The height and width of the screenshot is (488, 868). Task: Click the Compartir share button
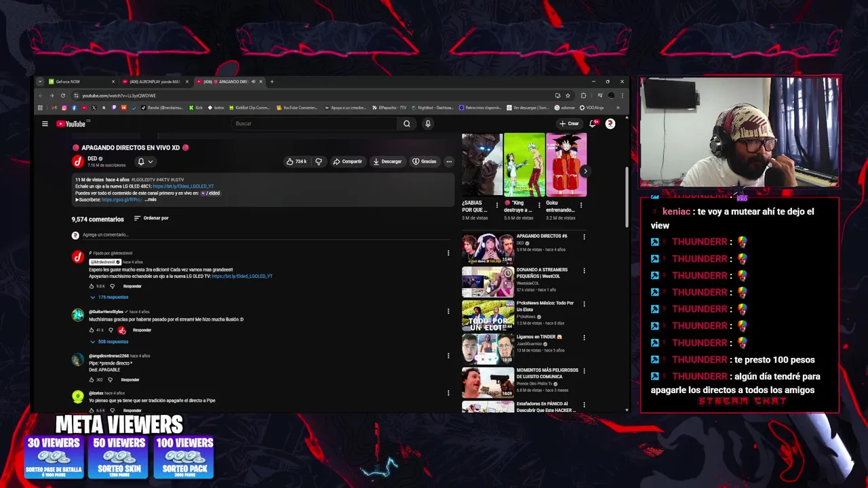[x=348, y=161]
